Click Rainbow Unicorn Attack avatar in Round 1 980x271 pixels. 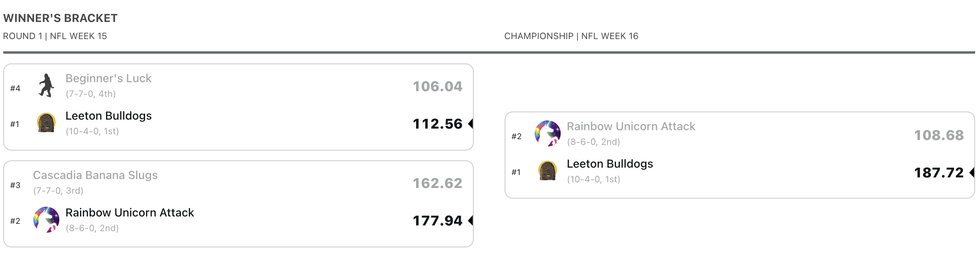[x=46, y=220]
